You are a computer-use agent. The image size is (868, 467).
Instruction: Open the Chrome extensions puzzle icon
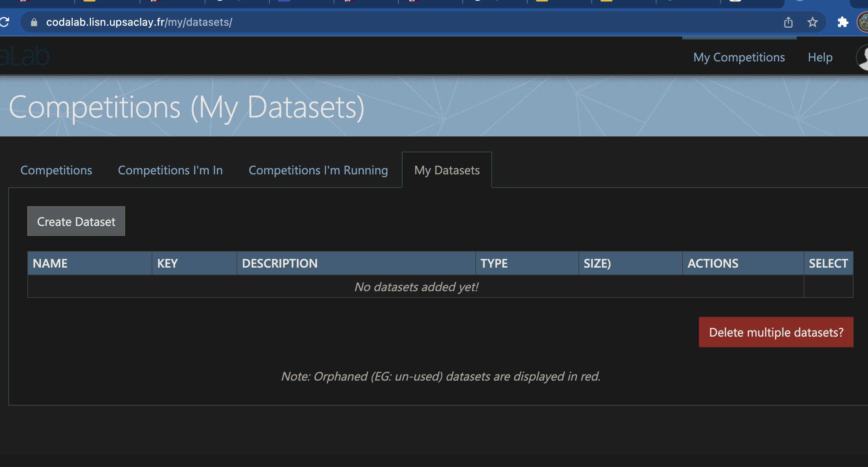pos(843,22)
